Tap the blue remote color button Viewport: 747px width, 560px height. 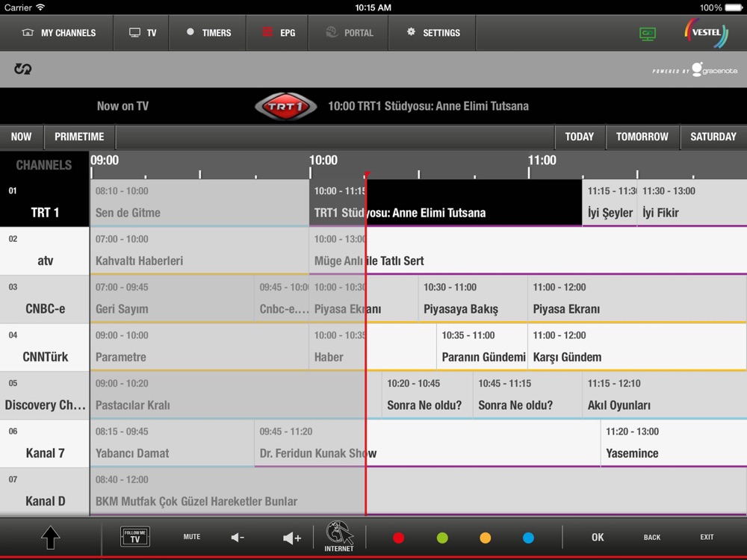[528, 538]
